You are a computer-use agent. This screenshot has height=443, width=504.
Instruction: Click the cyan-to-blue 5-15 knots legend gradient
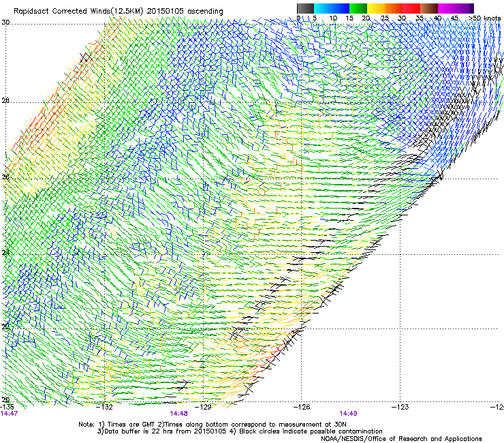pyautogui.click(x=332, y=8)
